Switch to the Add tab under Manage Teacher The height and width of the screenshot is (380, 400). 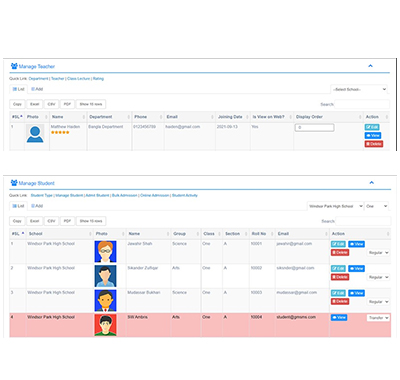[x=37, y=89]
